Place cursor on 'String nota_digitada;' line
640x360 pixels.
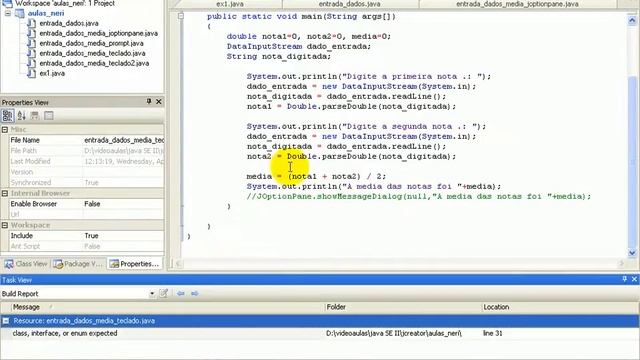coord(279,56)
